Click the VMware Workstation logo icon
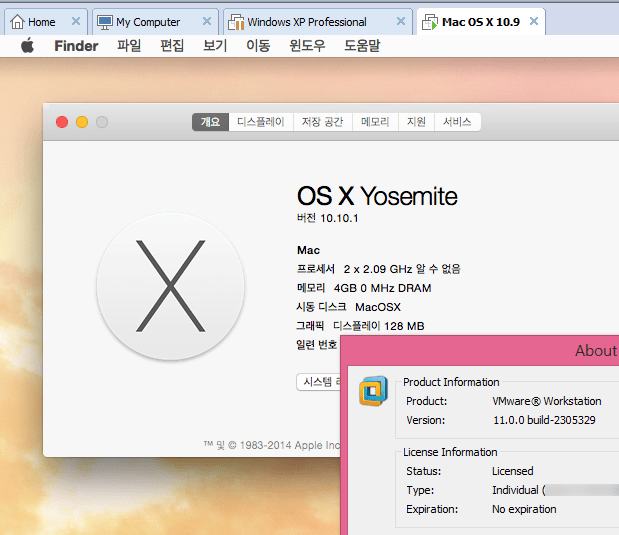 pos(373,391)
